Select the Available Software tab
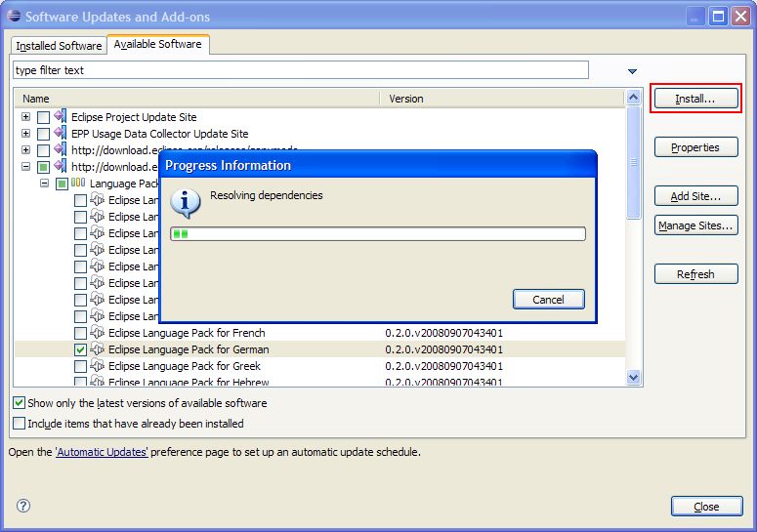This screenshot has width=757, height=532. 158,44
